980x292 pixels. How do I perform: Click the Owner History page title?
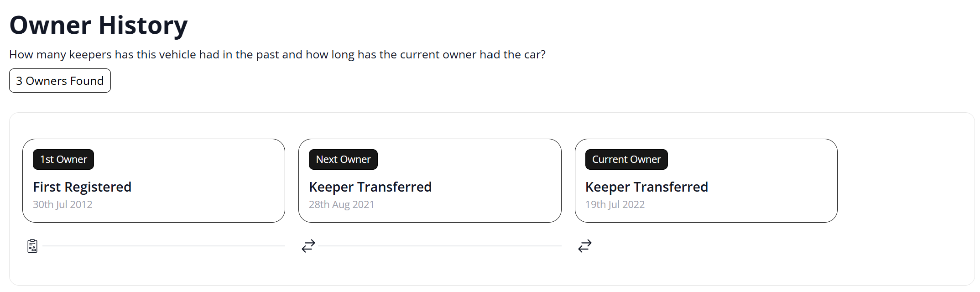tap(99, 25)
